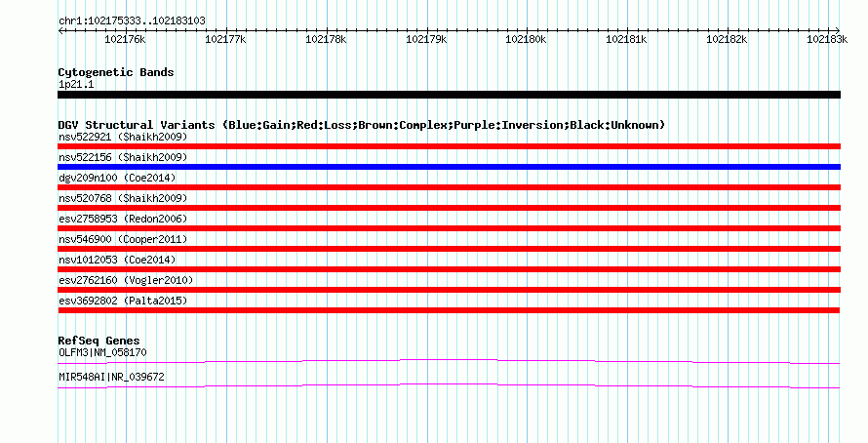Select the nsv1012053 red loss bar
The image size is (868, 443).
click(x=449, y=269)
